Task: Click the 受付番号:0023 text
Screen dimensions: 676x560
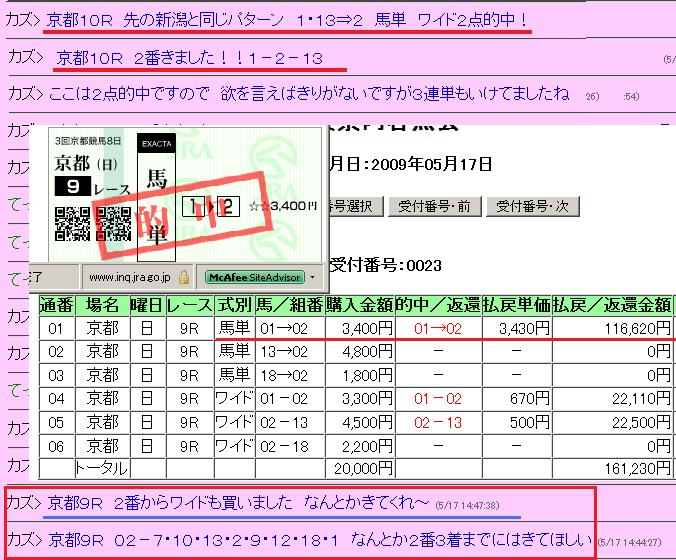Action: click(385, 265)
